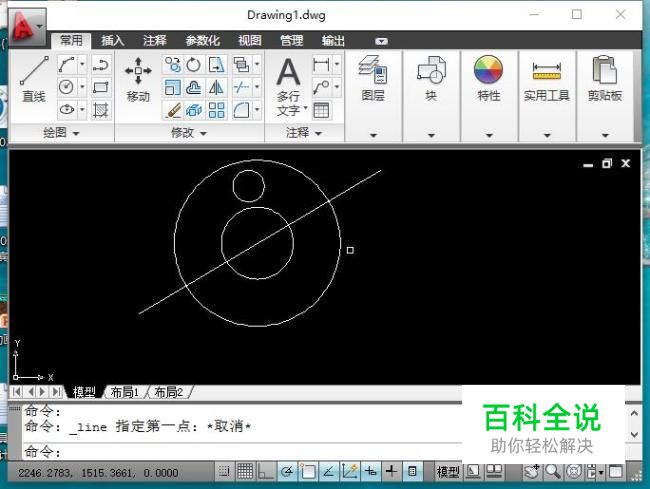Screen dimensions: 650x489
Task: Select the Mirror tool icon
Action: (x=216, y=87)
